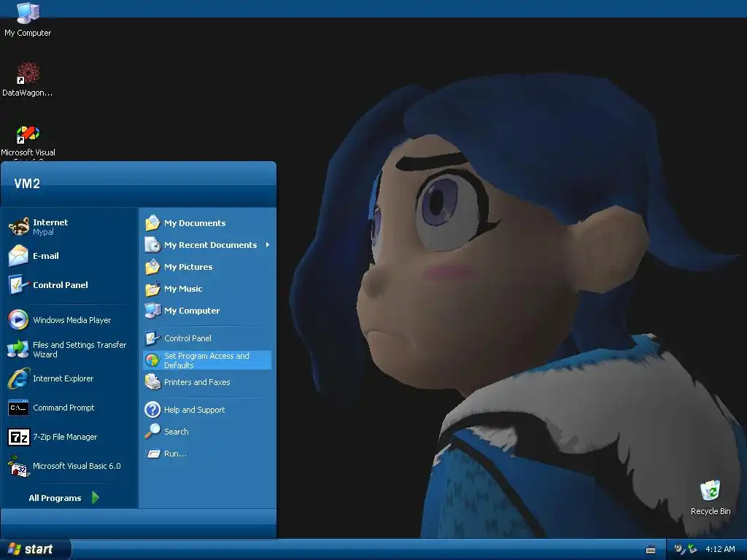Open the Microsoft Visual desktop shortcut
Screen dimensions: 747x560
(28, 134)
